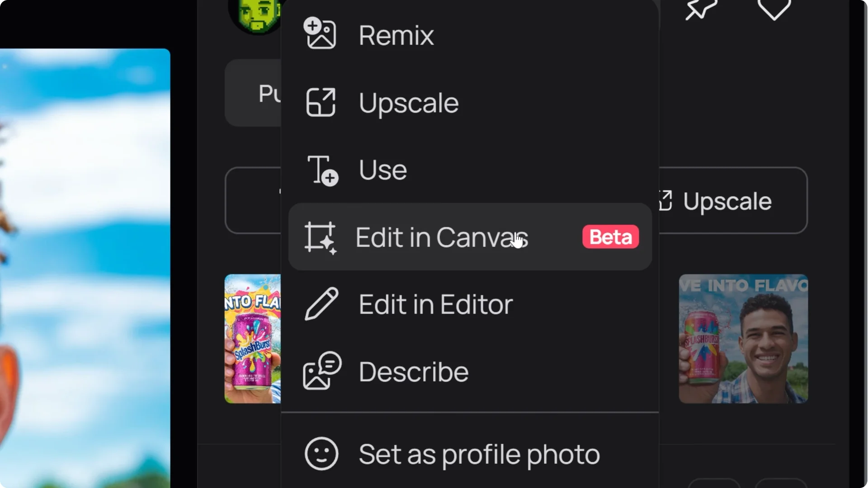Viewport: 868px width, 488px height.
Task: Click the smiley icon beside Set as profile photo
Action: (x=321, y=453)
